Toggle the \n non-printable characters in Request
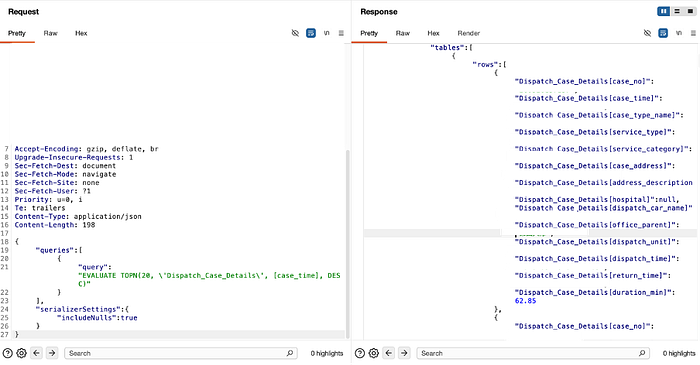The height and width of the screenshot is (365, 700). [x=327, y=33]
